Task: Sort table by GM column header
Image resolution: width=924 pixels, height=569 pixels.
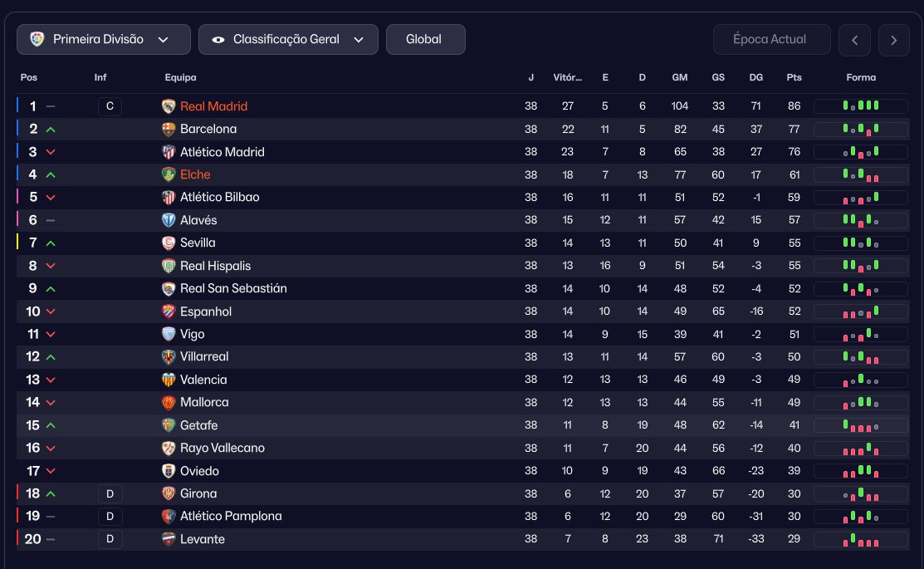Action: (x=679, y=77)
